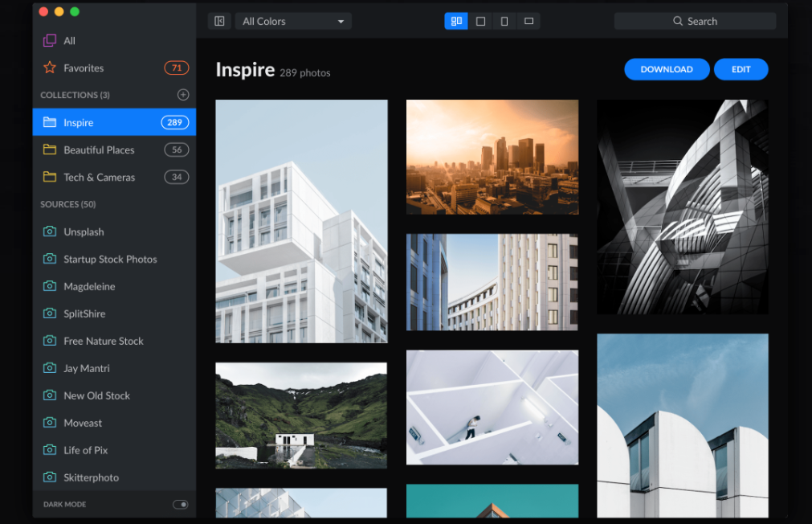Click the All photos stacked-squares icon
This screenshot has height=524, width=812.
(x=50, y=40)
